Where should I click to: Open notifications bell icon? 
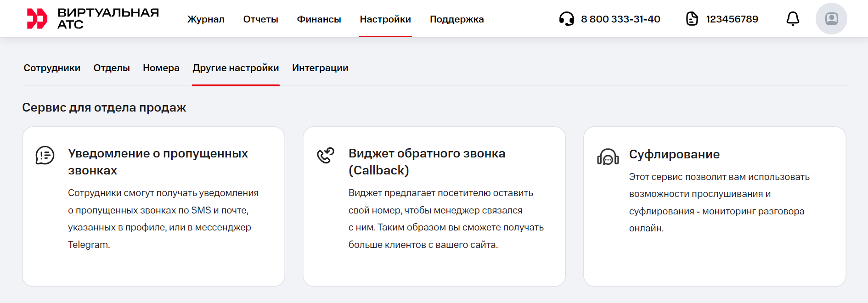point(793,19)
